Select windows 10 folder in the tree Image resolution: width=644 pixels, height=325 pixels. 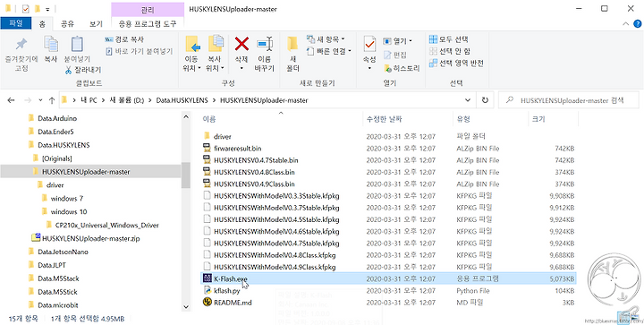pos(69,212)
